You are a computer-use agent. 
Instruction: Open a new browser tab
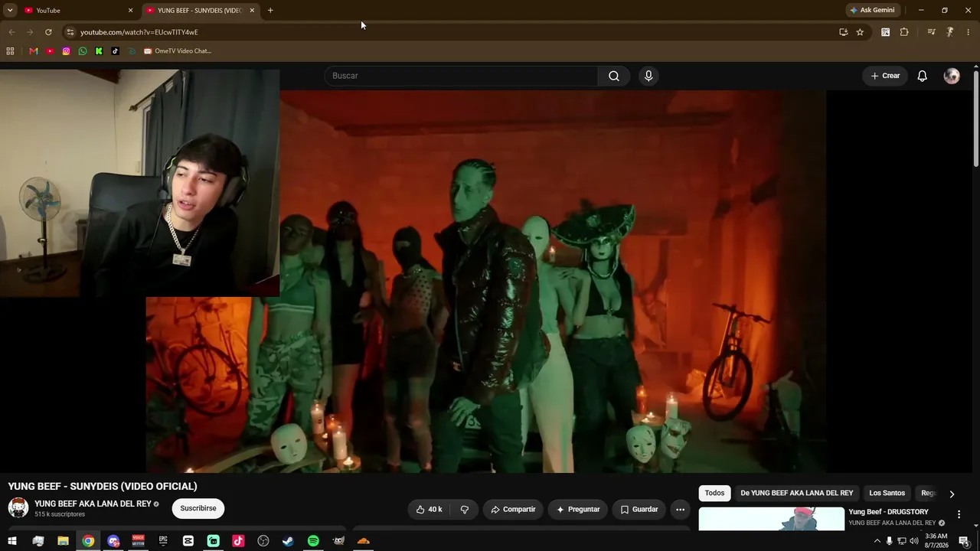[270, 10]
